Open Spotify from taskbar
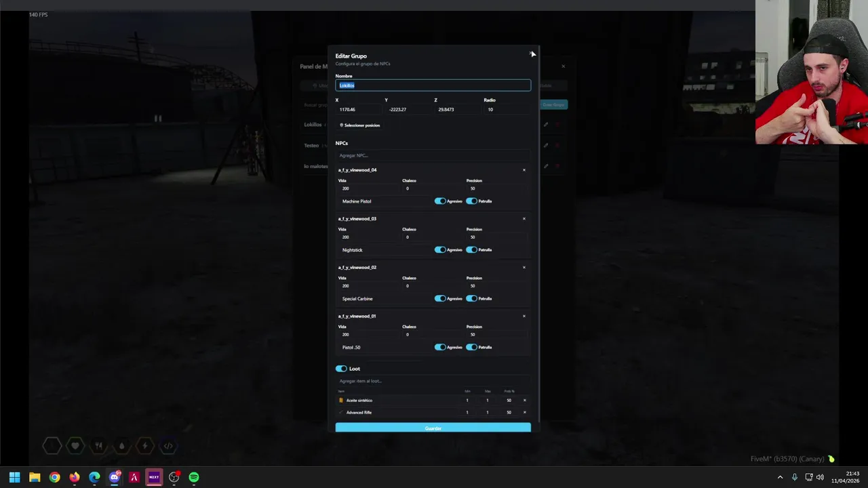The height and width of the screenshot is (488, 868). (194, 477)
